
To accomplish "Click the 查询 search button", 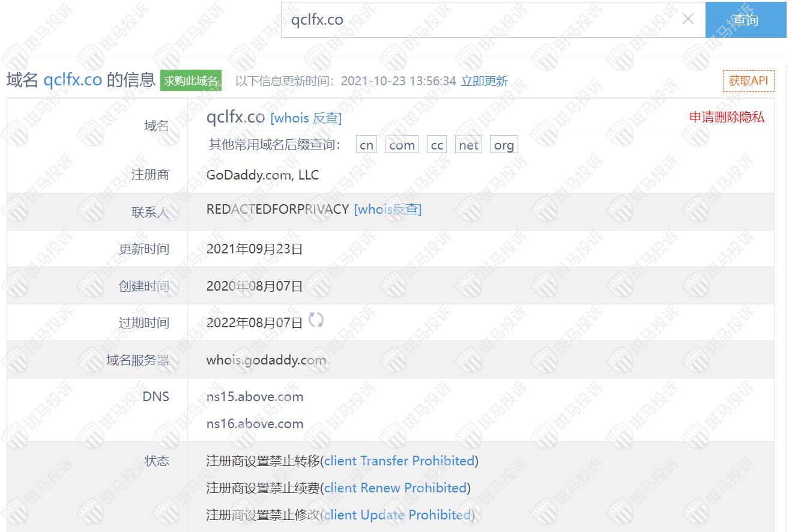I will click(745, 20).
